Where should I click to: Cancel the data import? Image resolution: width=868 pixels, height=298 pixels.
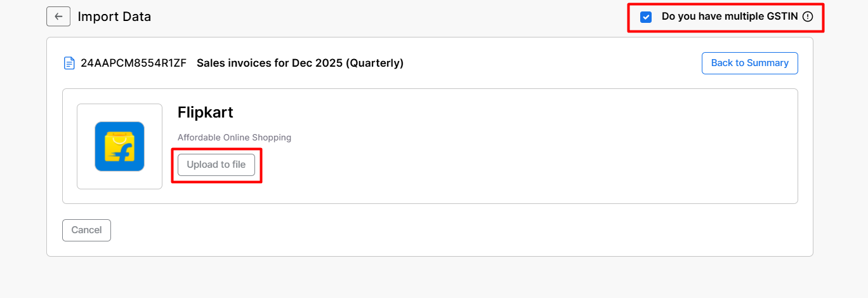[86, 230]
